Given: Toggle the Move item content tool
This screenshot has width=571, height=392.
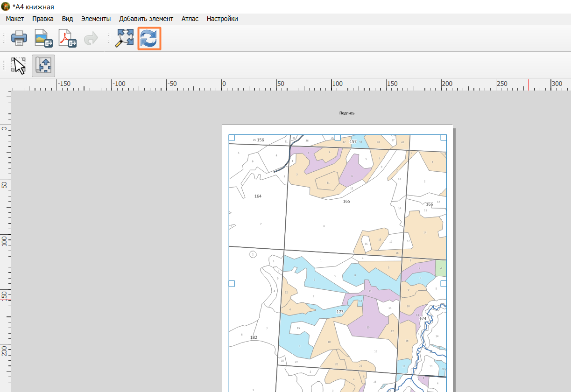Looking at the screenshot, I should [43, 65].
